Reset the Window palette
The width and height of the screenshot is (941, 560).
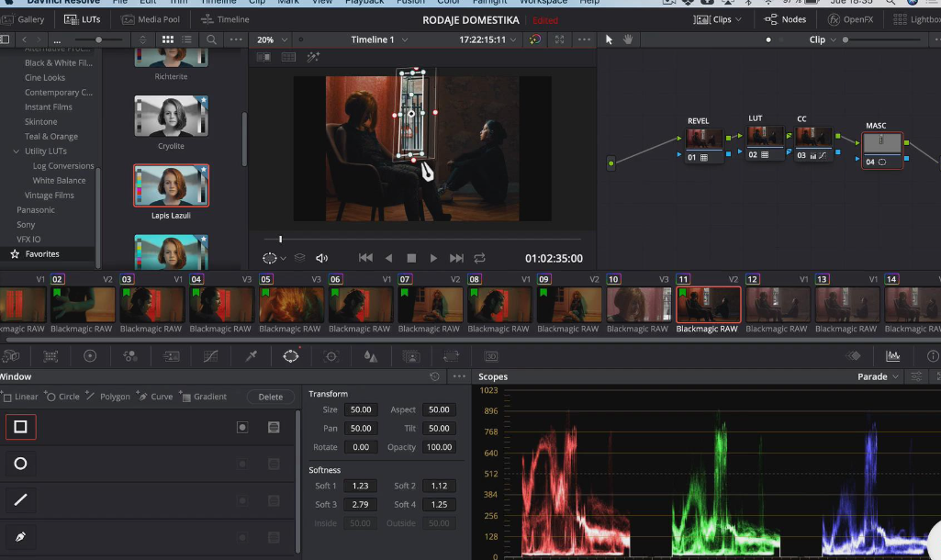(x=434, y=376)
